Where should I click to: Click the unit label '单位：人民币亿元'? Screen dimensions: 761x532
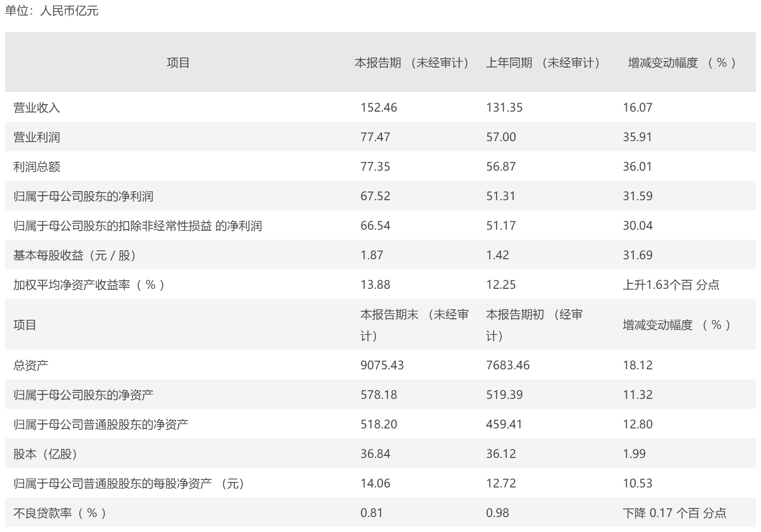pos(52,11)
